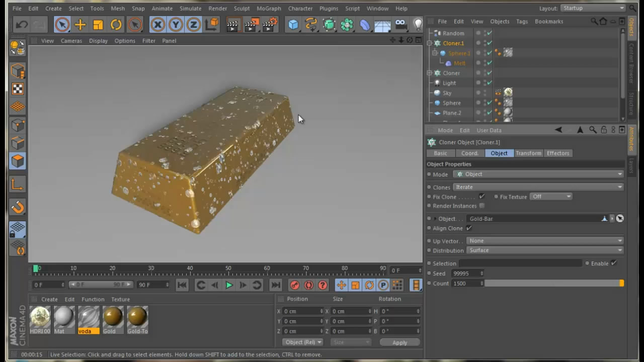644x362 pixels.
Task: Switch to the Effectors tab
Action: click(558, 153)
